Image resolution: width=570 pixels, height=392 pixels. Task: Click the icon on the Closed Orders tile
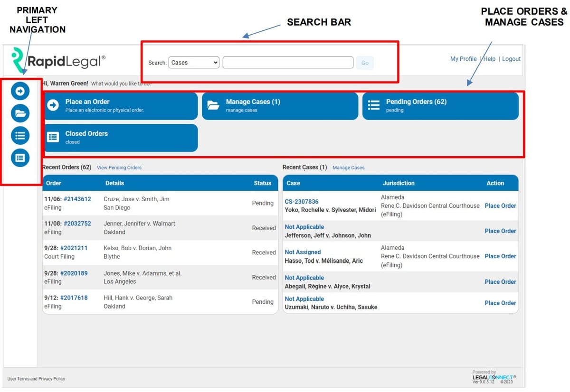[53, 138]
